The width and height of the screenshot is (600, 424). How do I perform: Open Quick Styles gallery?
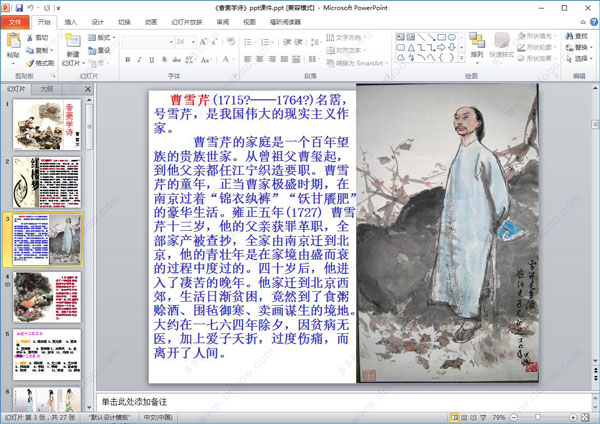(x=501, y=46)
